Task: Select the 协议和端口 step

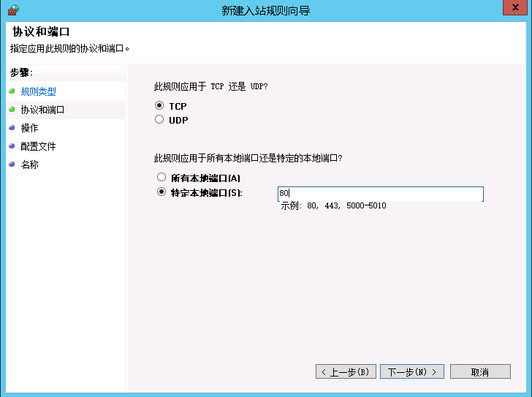Action: (42, 110)
